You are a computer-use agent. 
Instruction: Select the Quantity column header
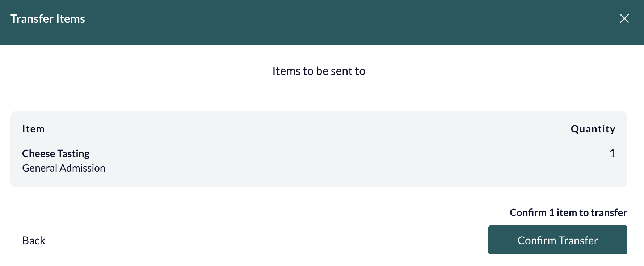click(593, 129)
